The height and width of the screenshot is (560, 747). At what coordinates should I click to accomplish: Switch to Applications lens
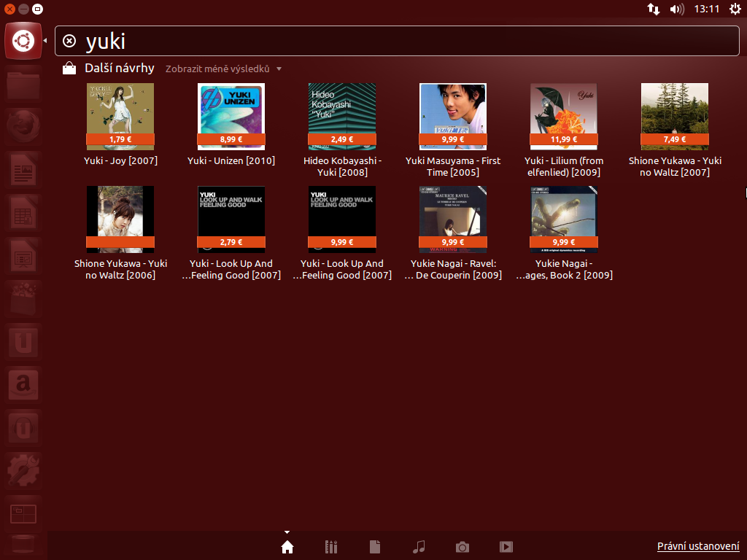(x=331, y=547)
